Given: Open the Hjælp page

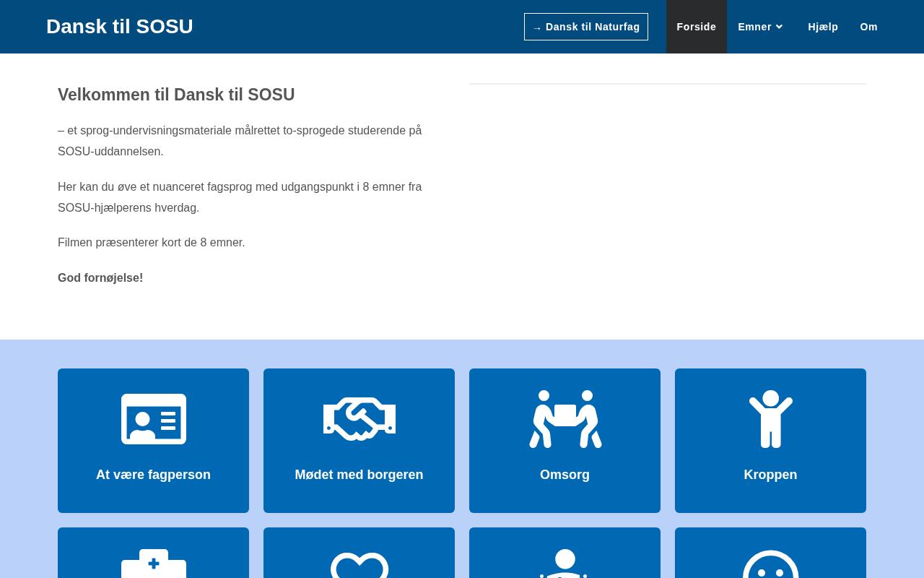Looking at the screenshot, I should pos(823,27).
